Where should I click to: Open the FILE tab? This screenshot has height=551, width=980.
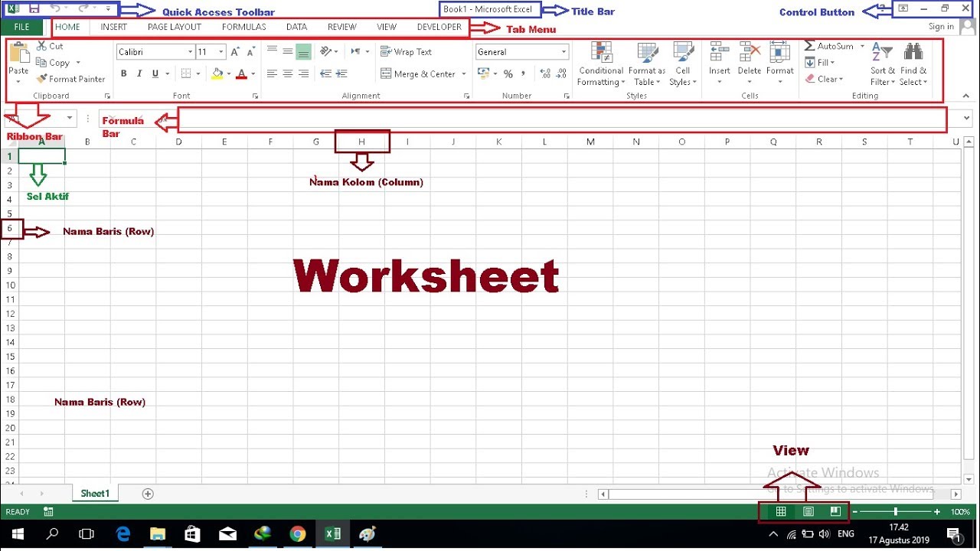21,27
